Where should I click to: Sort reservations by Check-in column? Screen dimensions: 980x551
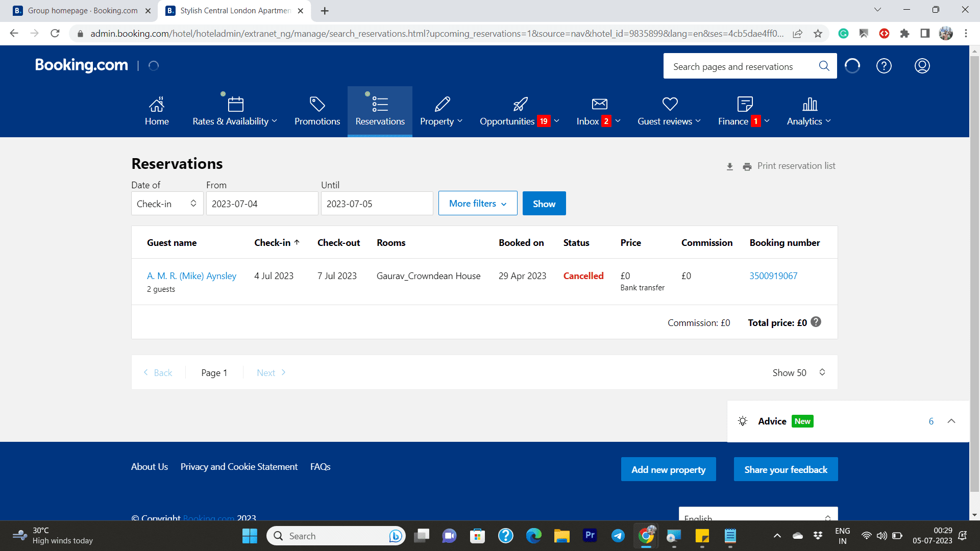276,242
